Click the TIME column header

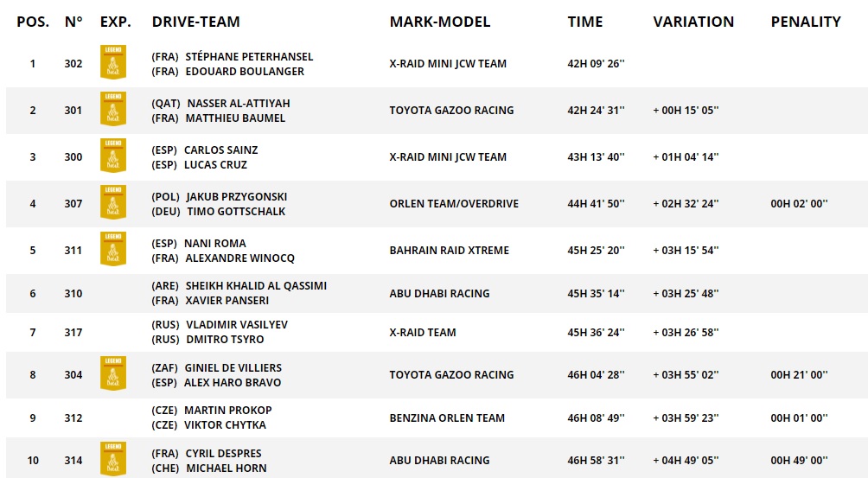point(585,22)
